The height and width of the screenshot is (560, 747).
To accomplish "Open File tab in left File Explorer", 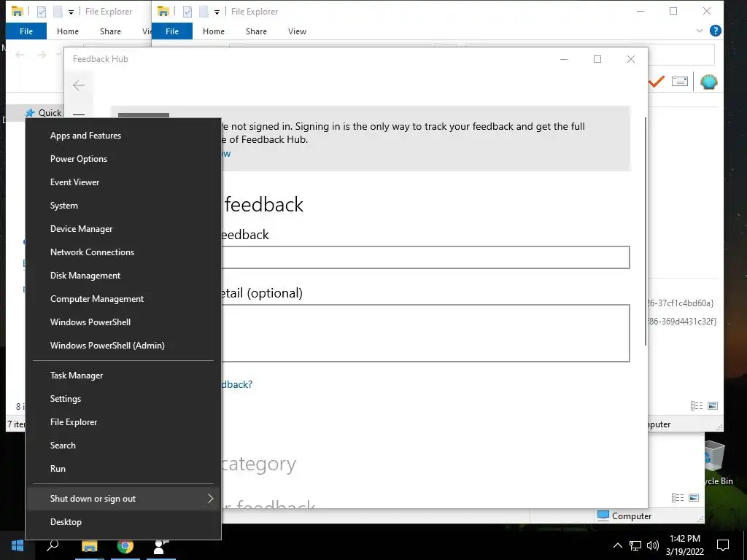I will (x=26, y=31).
